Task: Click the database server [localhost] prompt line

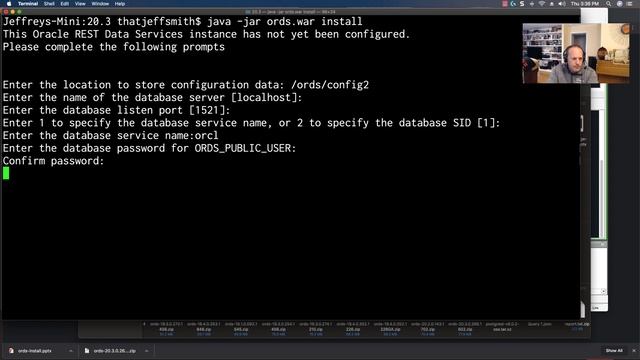Action: [152, 98]
